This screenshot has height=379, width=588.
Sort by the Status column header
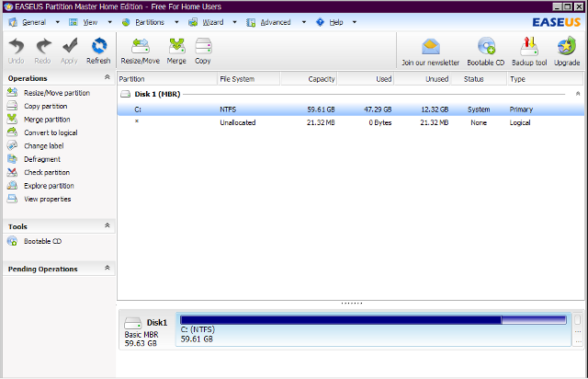coord(479,79)
